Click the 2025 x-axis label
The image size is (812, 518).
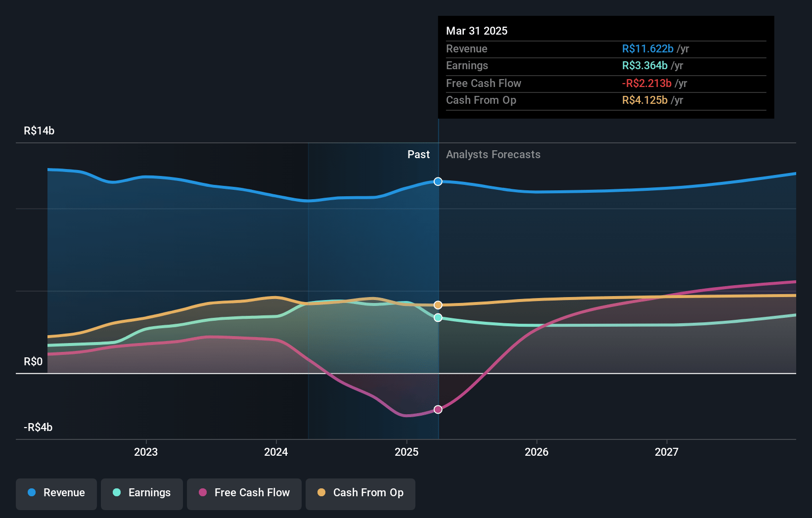coord(406,452)
